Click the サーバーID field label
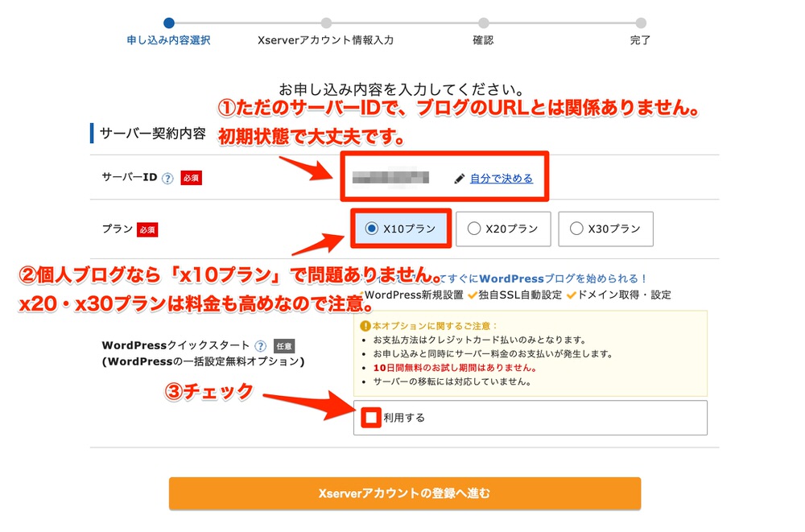The width and height of the screenshot is (805, 532). point(130,177)
